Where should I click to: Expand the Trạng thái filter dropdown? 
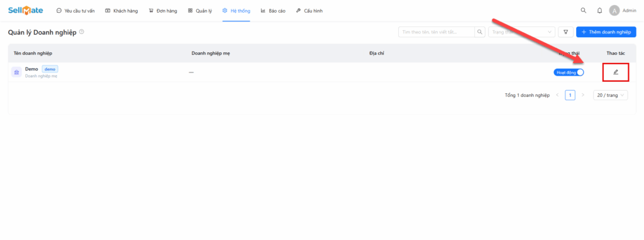pos(521,31)
